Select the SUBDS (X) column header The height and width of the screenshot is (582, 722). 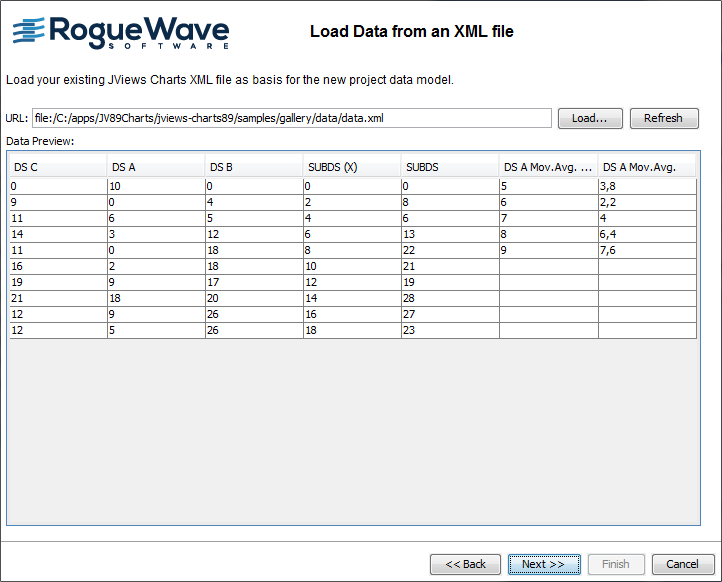pos(352,167)
